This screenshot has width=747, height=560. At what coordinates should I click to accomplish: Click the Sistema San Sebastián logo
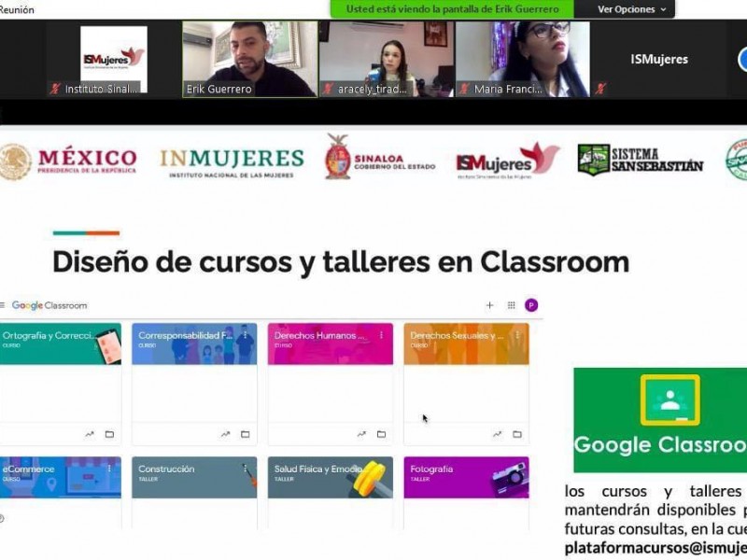pyautogui.click(x=641, y=160)
